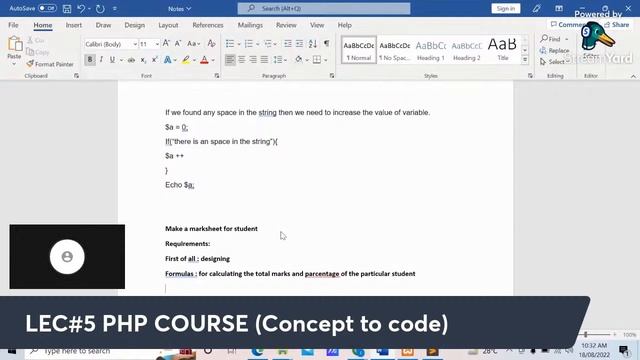Apply the Heading 2 style

click(x=467, y=50)
